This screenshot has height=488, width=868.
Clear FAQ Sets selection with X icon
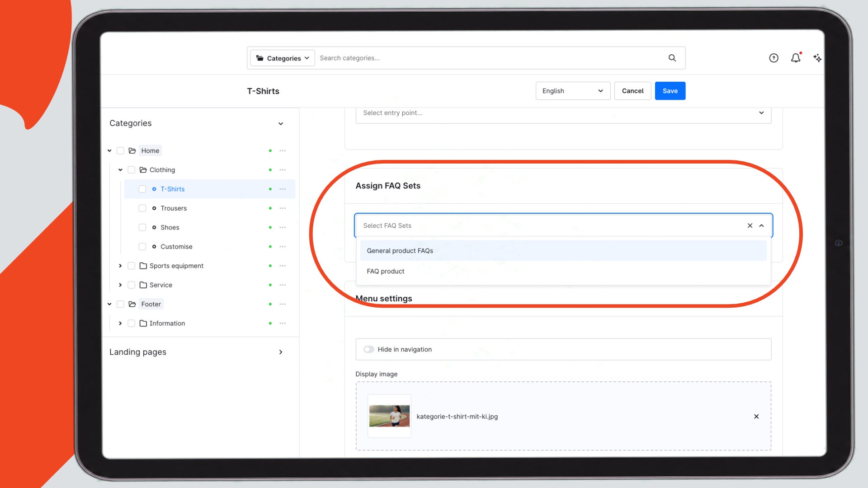(x=750, y=225)
